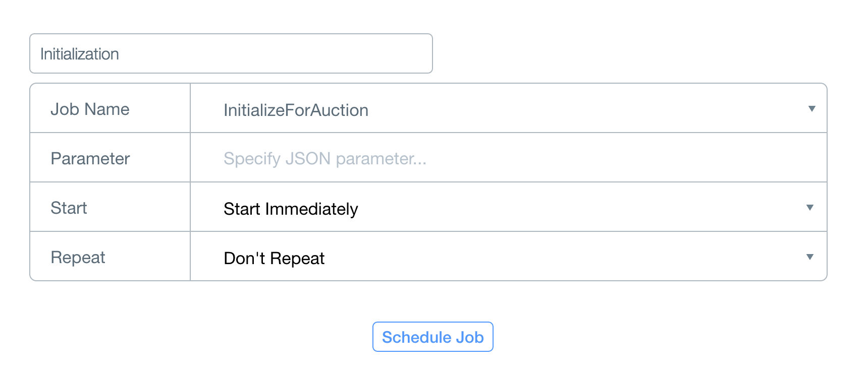Image resolution: width=868 pixels, height=374 pixels.
Task: Click the Repeat row label
Action: click(x=78, y=257)
